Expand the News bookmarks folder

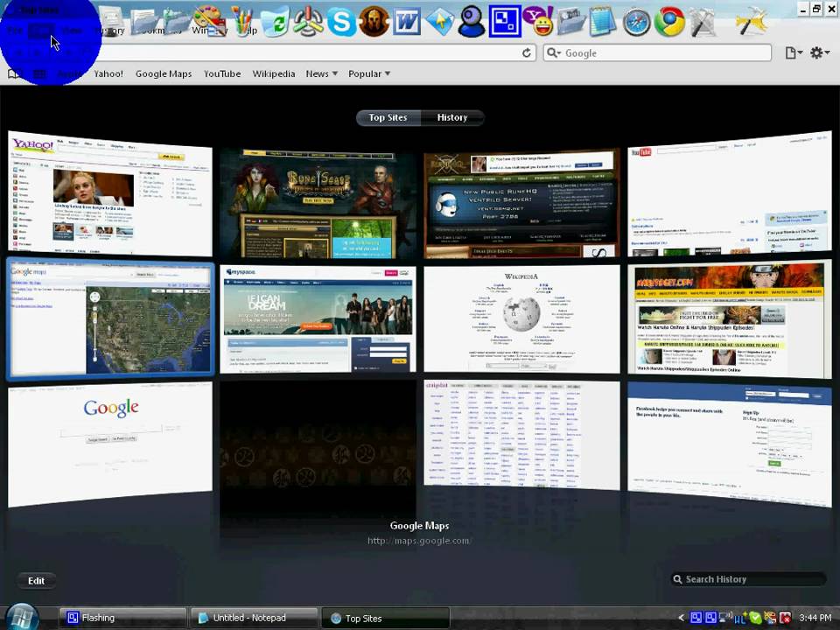click(321, 73)
